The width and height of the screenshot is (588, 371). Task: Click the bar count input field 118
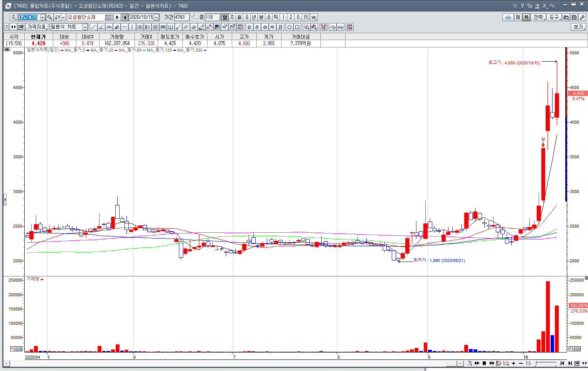(212, 17)
